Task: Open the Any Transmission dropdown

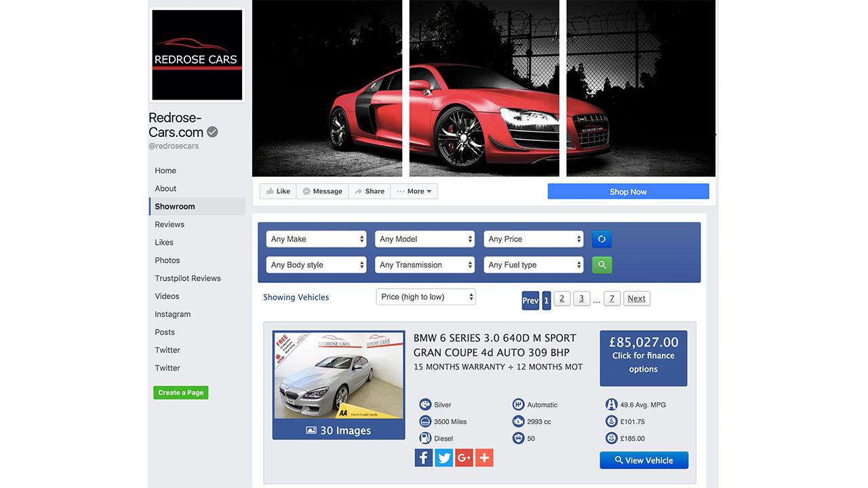Action: pyautogui.click(x=425, y=265)
